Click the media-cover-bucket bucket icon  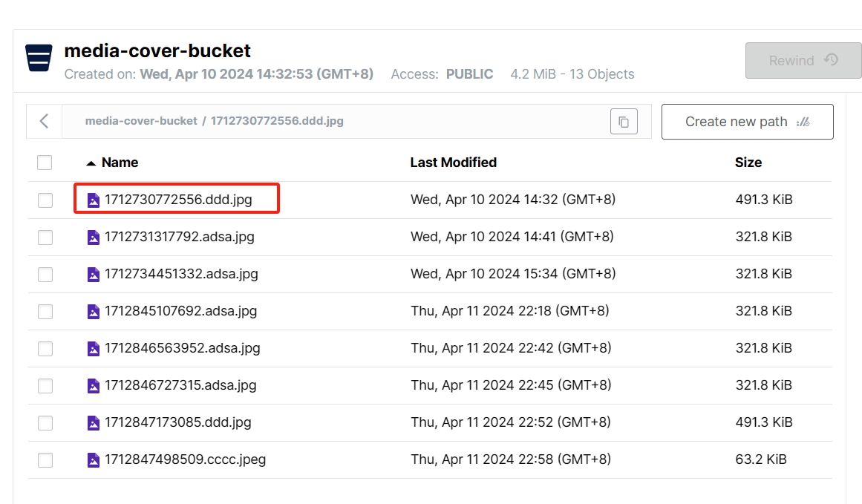(39, 57)
